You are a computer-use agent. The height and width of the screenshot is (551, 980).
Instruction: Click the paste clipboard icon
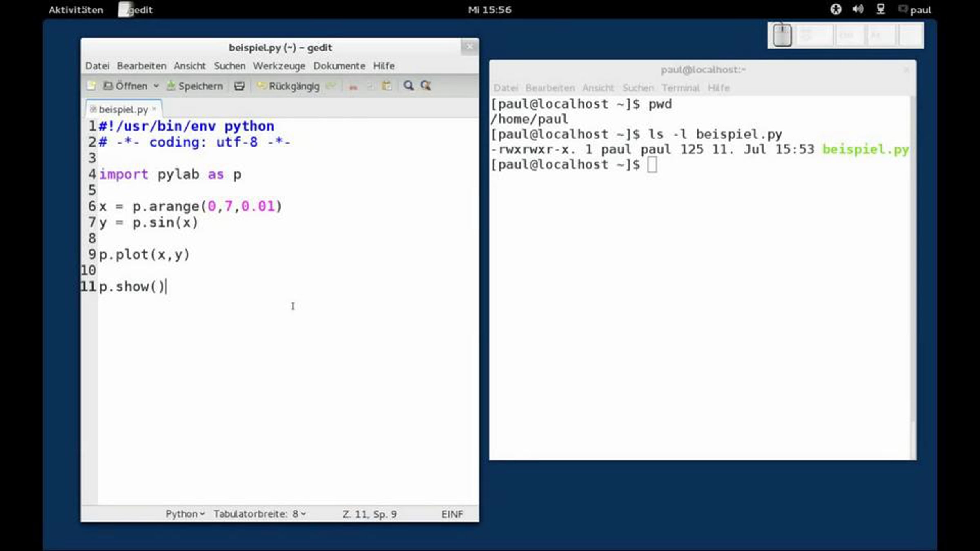click(386, 86)
